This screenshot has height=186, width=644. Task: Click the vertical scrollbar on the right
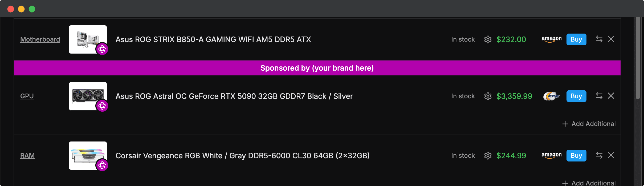638,59
